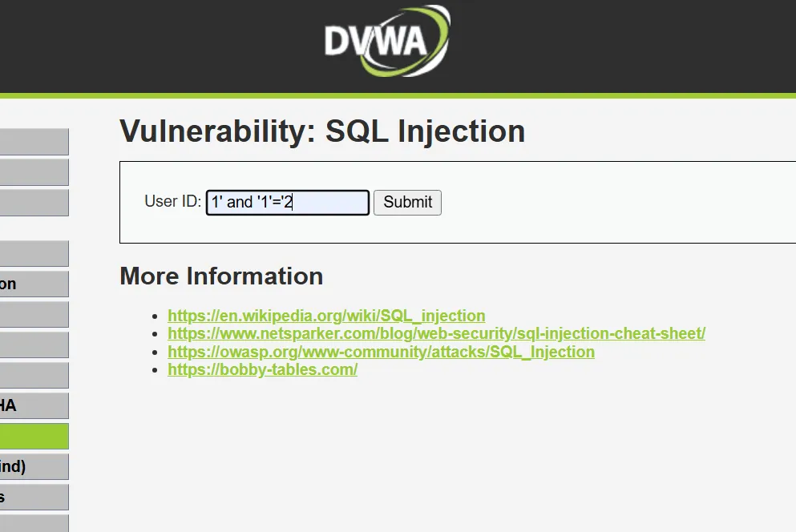Click inside the User ID input field
Viewport: 796px width, 532px height.
pyautogui.click(x=287, y=202)
